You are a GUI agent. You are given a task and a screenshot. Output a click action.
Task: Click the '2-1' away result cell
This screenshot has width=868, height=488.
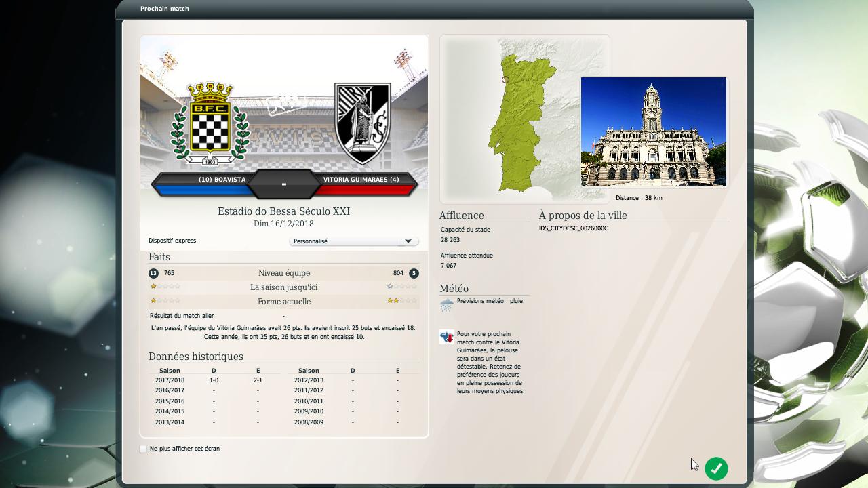point(258,380)
